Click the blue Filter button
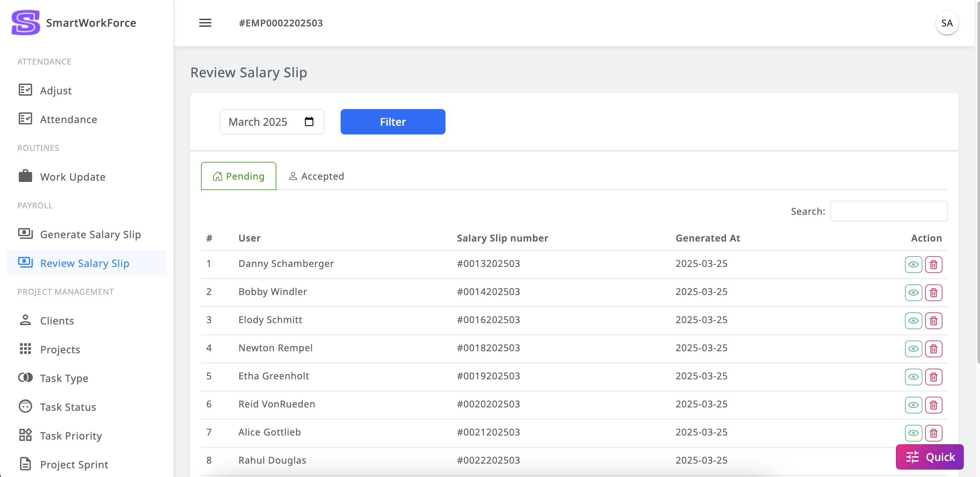The width and height of the screenshot is (980, 477). [393, 122]
